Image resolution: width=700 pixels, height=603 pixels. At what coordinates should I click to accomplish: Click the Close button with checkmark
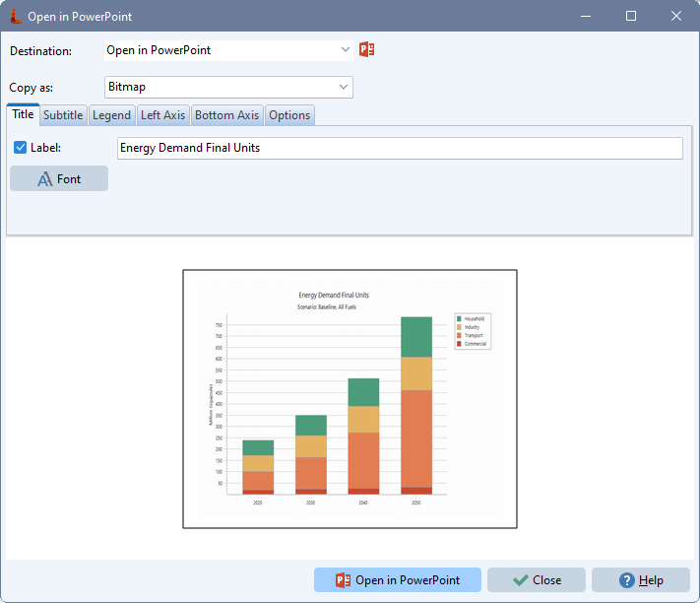coord(537,580)
